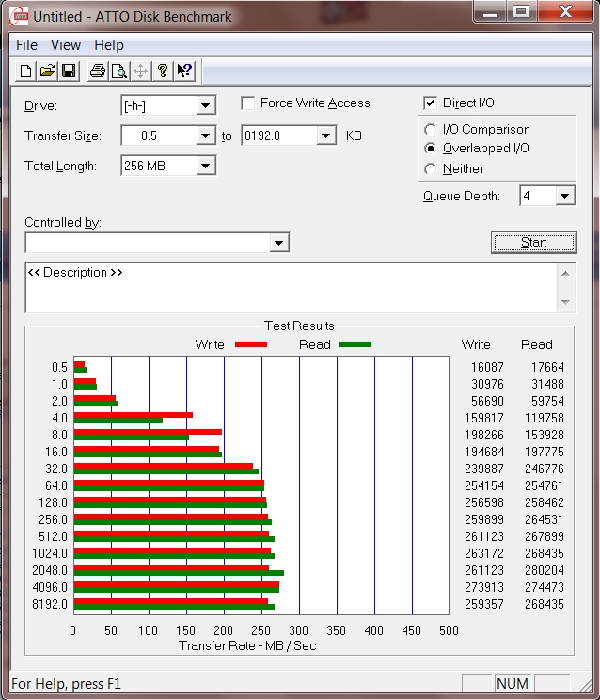600x700 pixels.
Task: Uncheck the Direct I/O checkbox
Action: (430, 103)
